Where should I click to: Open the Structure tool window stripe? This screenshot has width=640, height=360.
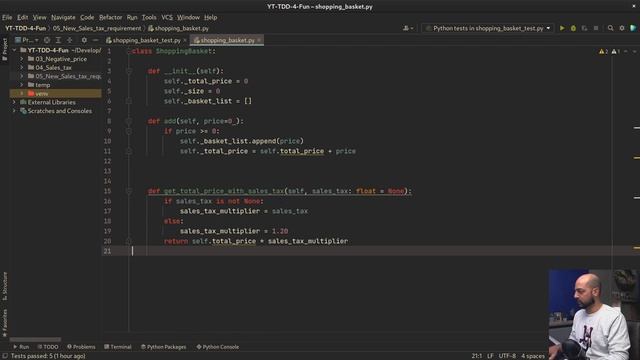4,286
